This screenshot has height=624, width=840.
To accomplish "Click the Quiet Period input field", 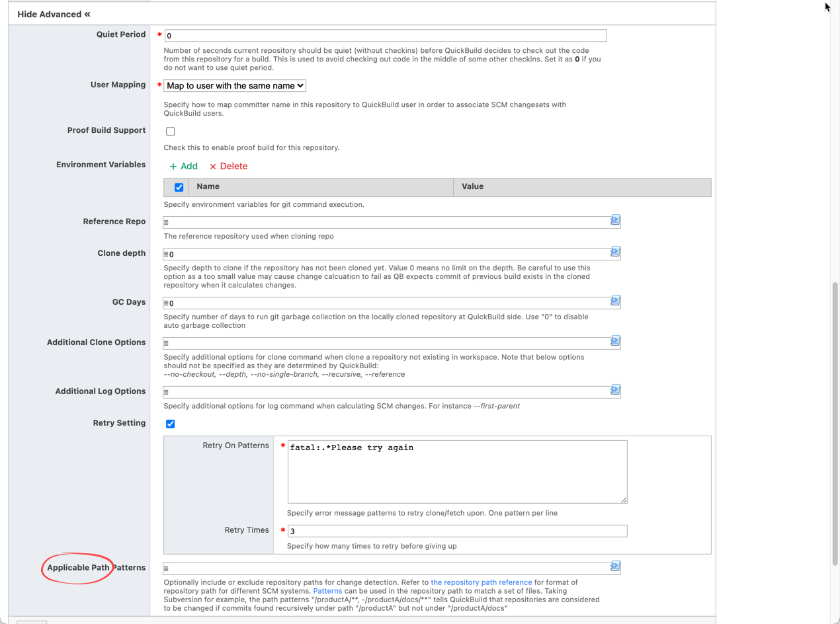I will pyautogui.click(x=385, y=36).
